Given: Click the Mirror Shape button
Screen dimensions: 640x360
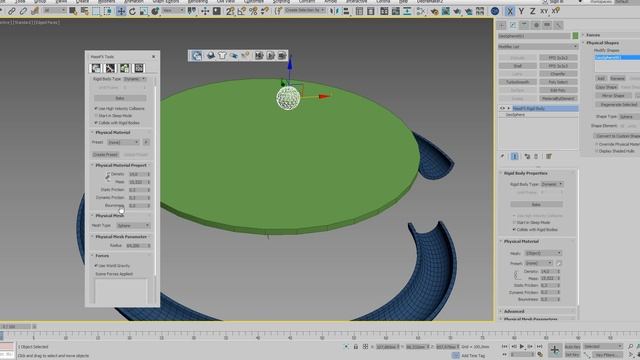Looking at the screenshot, I should click(x=613, y=96).
